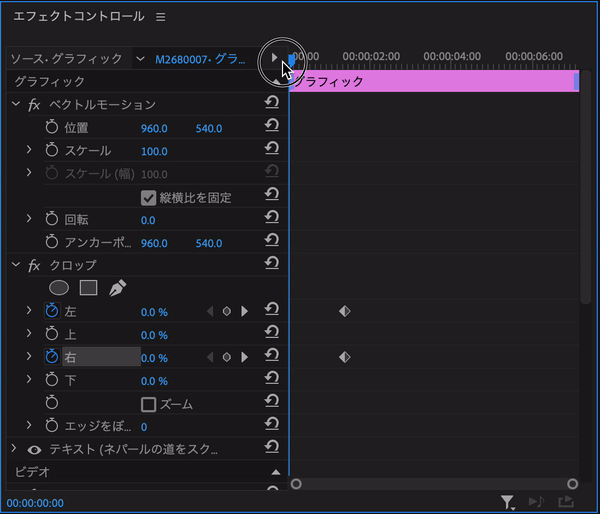
Task: Collapse the ビデオ section triangle
Action: [x=276, y=472]
